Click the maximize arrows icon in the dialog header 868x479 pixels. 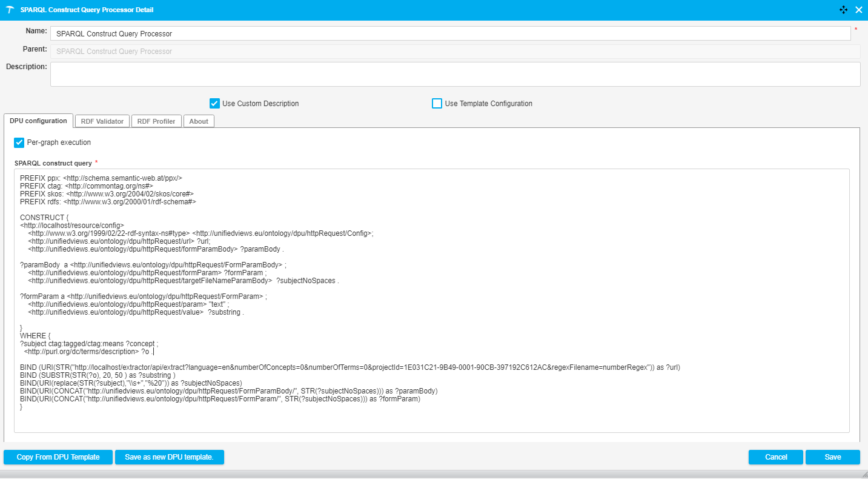tap(843, 10)
